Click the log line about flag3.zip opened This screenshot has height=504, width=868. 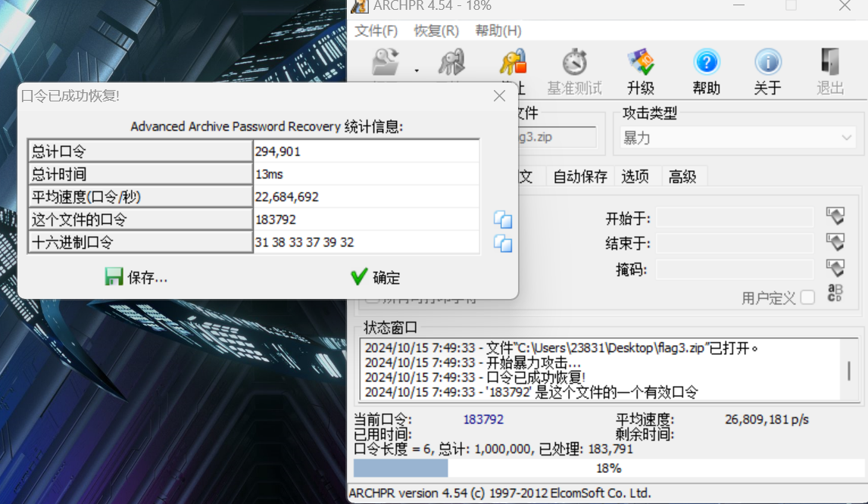(x=561, y=348)
